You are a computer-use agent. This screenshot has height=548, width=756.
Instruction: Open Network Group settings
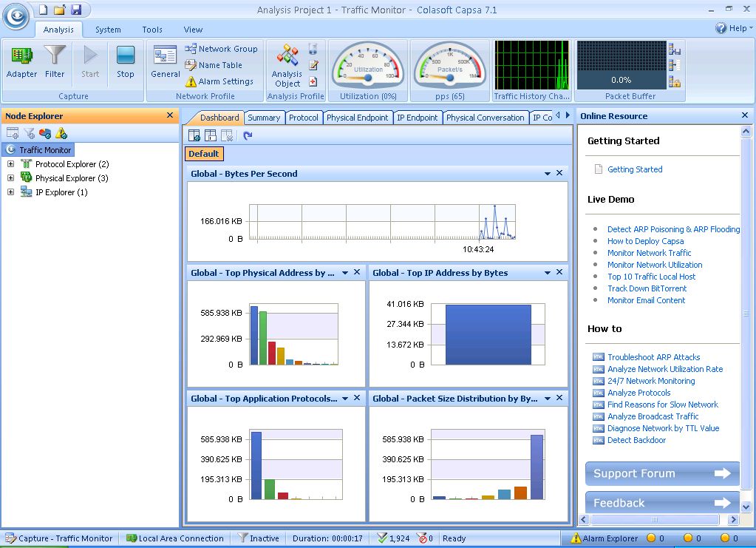(221, 49)
